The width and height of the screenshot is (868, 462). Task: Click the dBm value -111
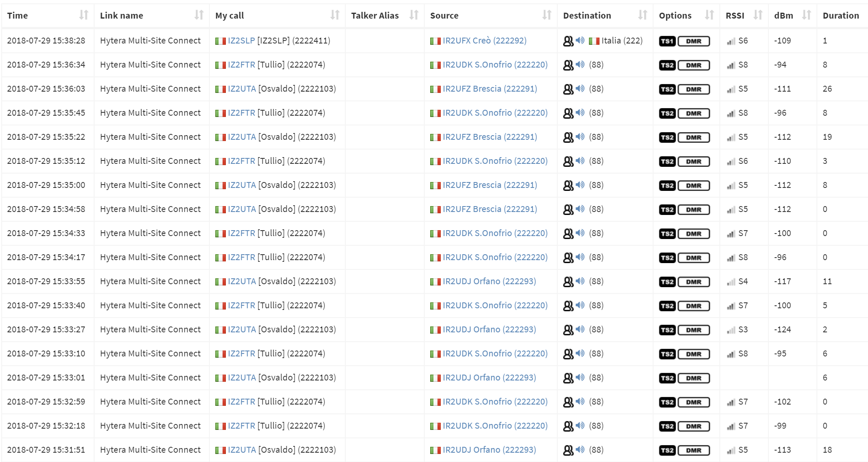point(782,89)
